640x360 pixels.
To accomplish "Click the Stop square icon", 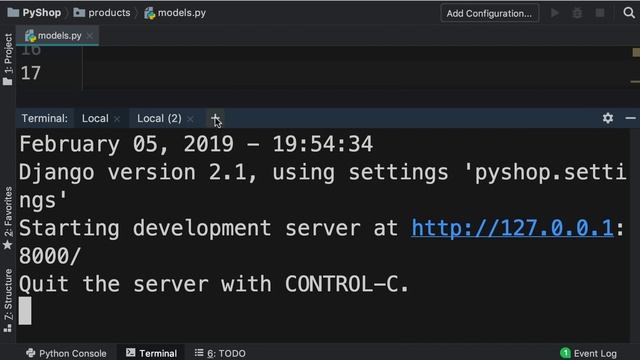I will pos(600,13).
